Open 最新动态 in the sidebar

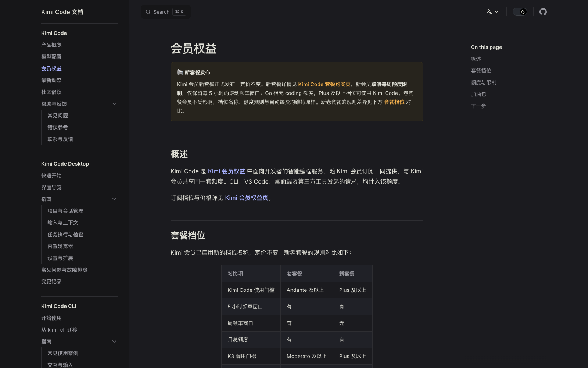[x=51, y=80]
